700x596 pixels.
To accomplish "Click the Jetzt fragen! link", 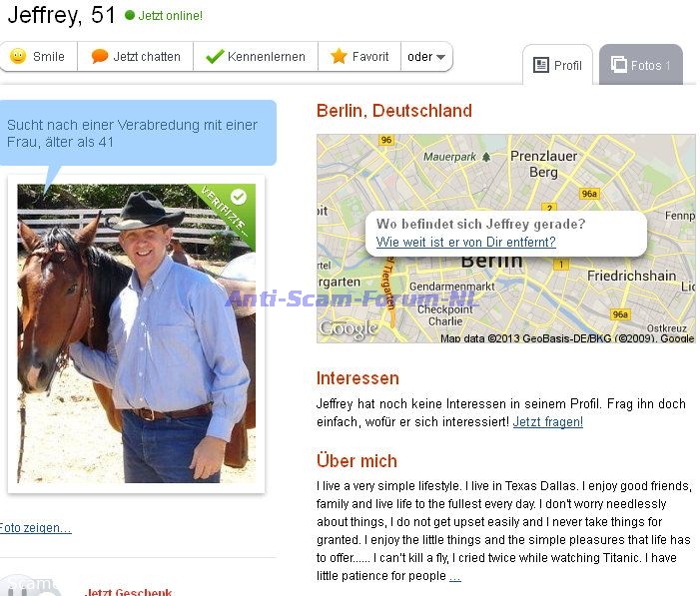I will pyautogui.click(x=548, y=422).
